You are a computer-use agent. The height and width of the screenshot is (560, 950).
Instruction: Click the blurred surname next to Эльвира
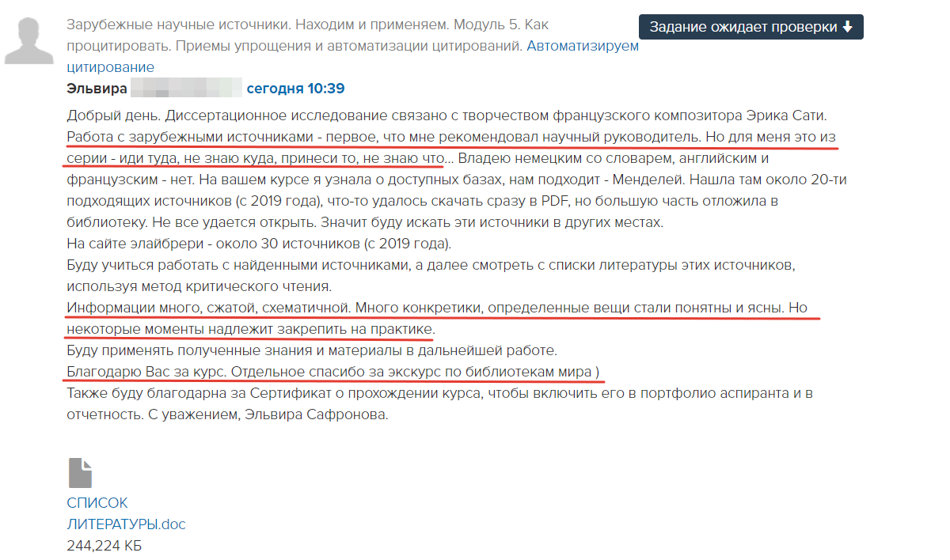[186, 89]
